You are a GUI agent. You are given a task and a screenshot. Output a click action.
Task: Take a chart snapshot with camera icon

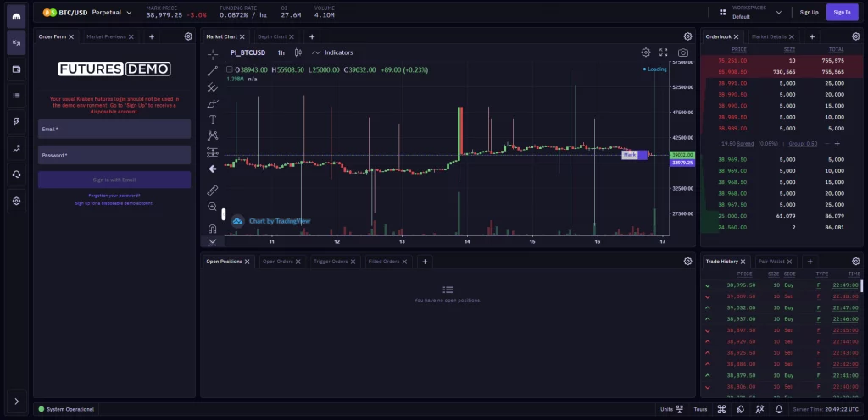pyautogui.click(x=683, y=52)
